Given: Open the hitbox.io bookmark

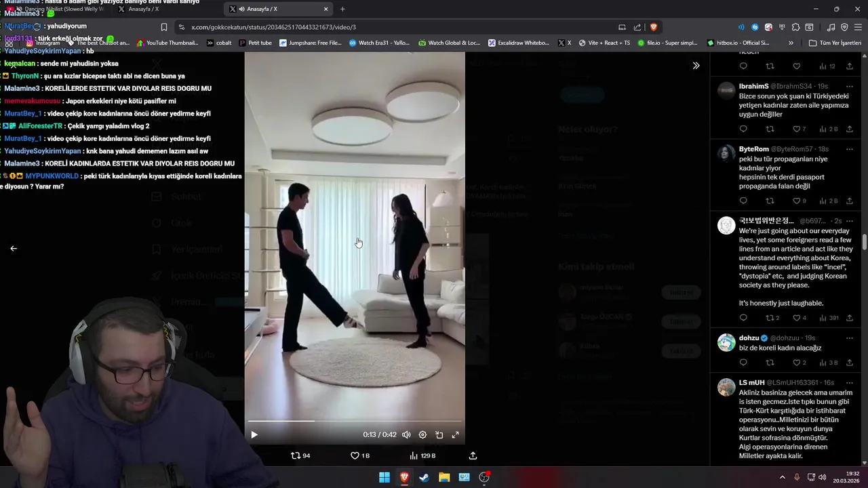Looking at the screenshot, I should point(738,43).
